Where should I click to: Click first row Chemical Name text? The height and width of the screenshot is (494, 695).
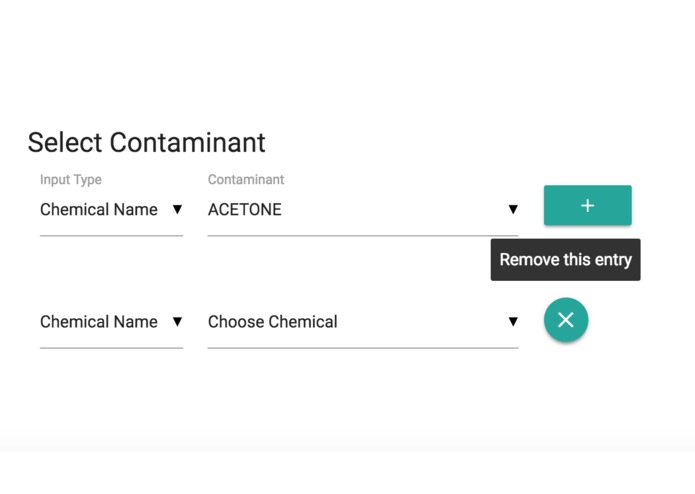(x=99, y=210)
